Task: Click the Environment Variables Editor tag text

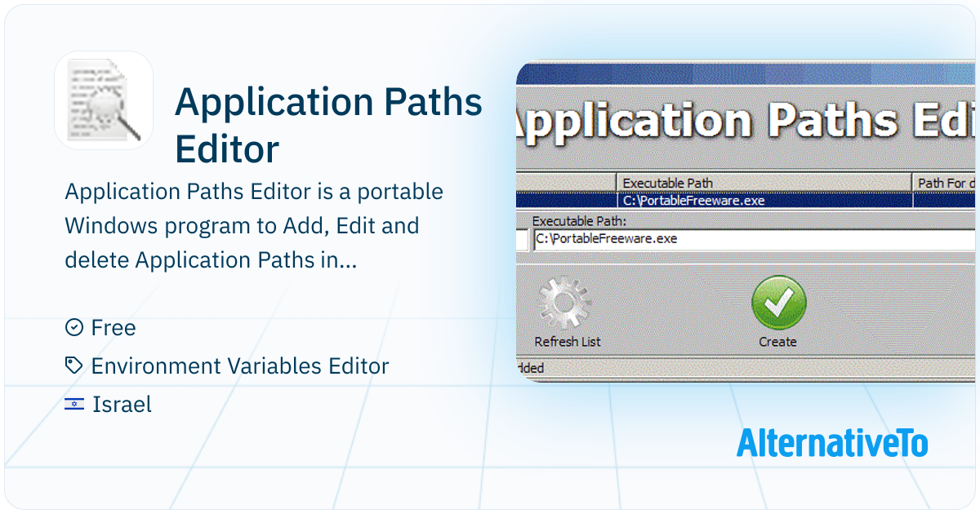Action: pyautogui.click(x=240, y=366)
